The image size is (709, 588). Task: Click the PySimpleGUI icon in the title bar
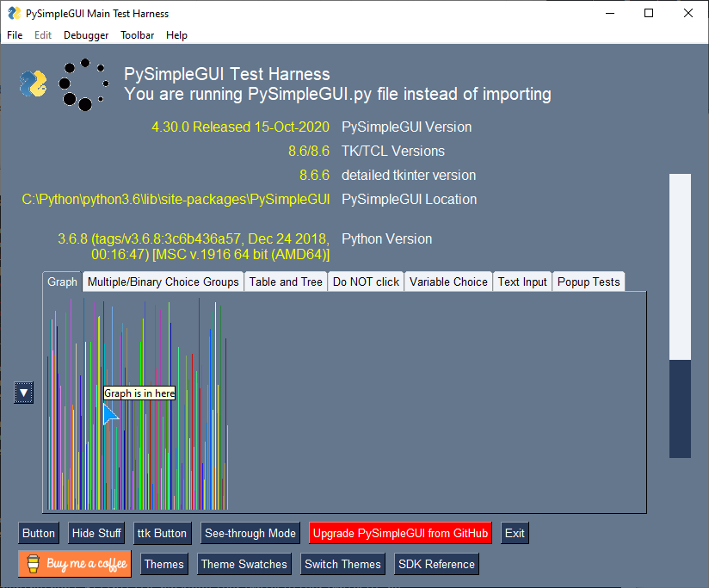coord(11,13)
